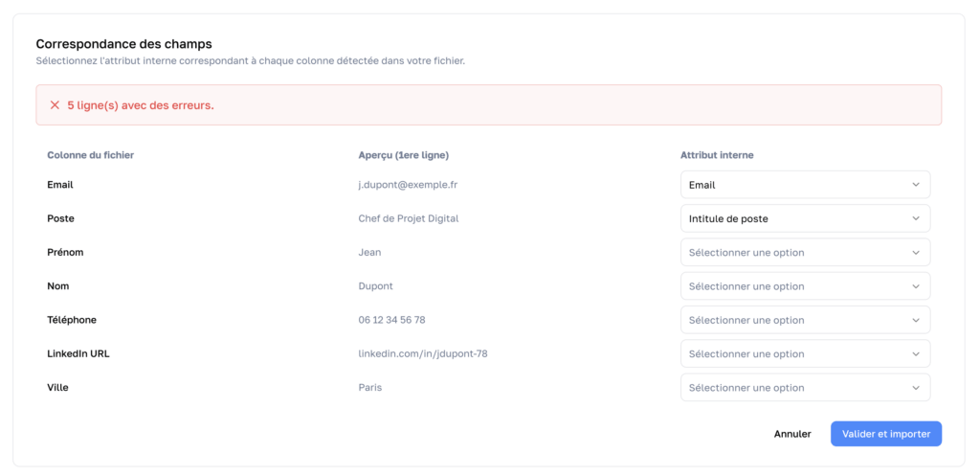The image size is (980, 476).
Task: Click the phone number 06 12 34 56 78
Action: [x=391, y=320]
